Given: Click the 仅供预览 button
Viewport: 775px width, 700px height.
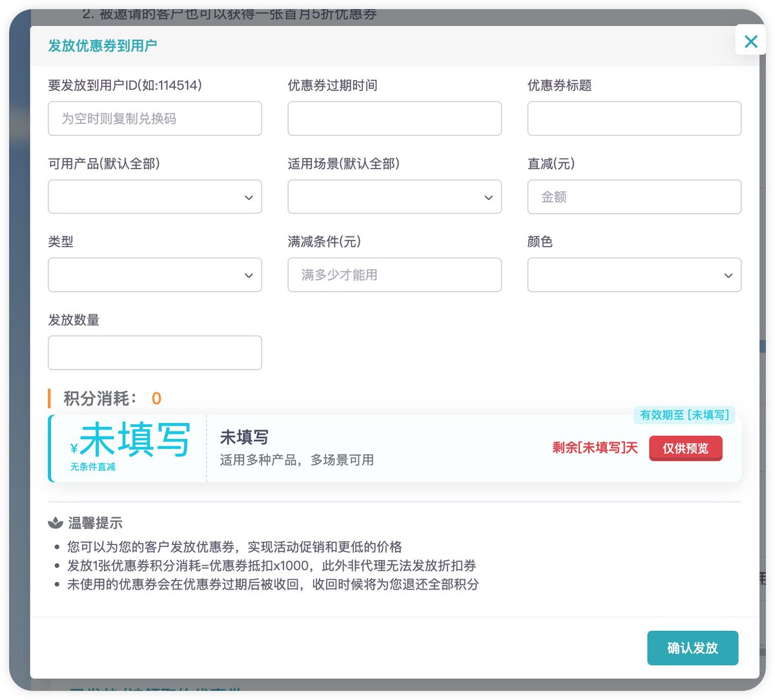Looking at the screenshot, I should [685, 448].
